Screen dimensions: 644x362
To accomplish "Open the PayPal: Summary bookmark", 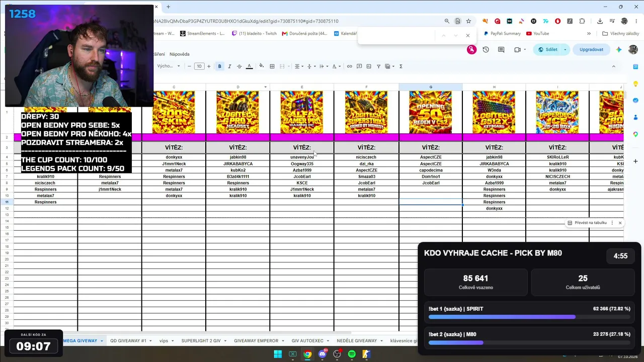I will pyautogui.click(x=502, y=34).
